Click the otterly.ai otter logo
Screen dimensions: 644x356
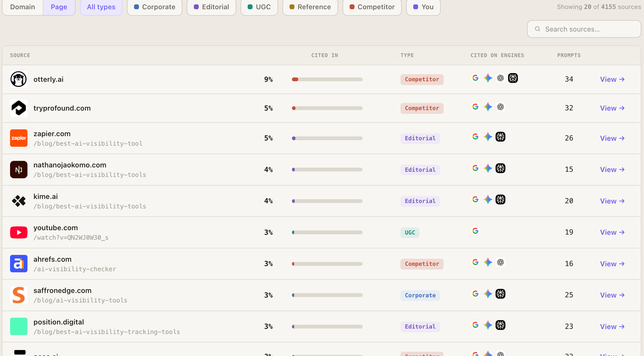click(18, 79)
